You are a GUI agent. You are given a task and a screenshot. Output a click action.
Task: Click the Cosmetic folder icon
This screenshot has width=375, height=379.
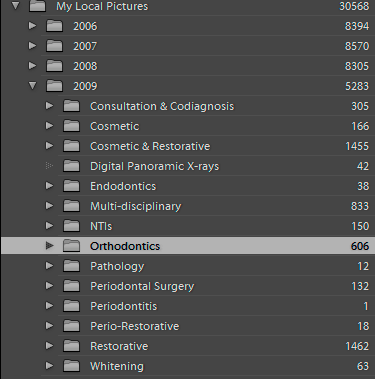(x=71, y=126)
